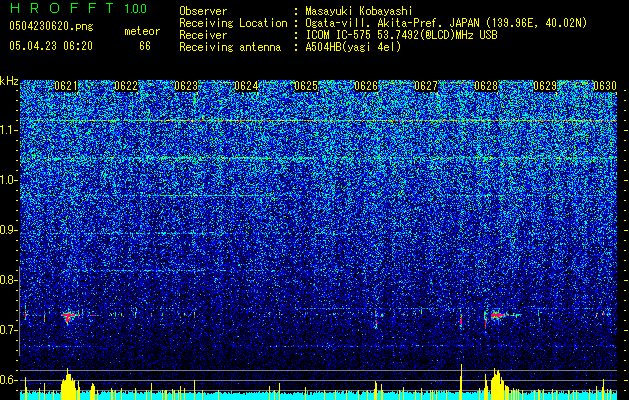Click the meteor count value 66
The image size is (629, 400).
145,46
